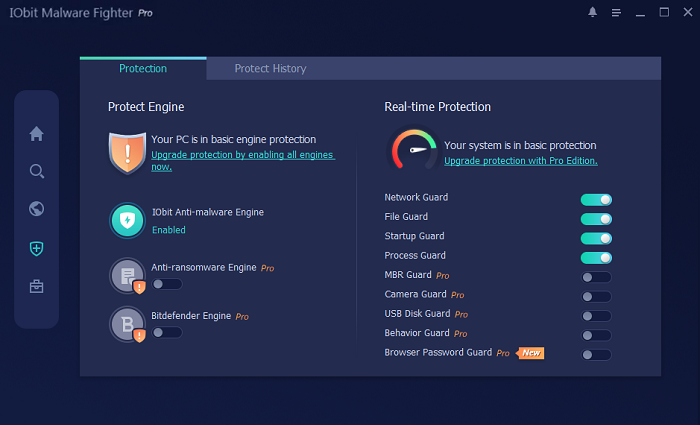700x425 pixels.
Task: Click the notification bell icon
Action: 592,13
